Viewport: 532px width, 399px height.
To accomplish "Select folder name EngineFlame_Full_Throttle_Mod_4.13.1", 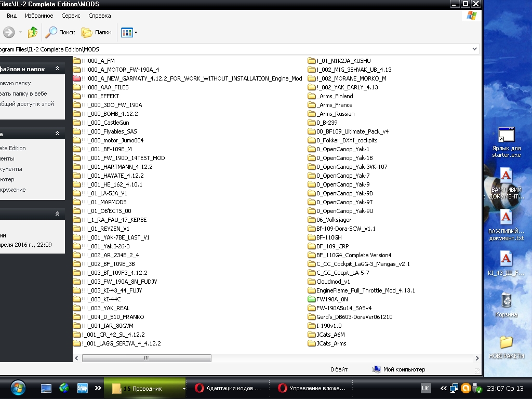I will coord(366,290).
